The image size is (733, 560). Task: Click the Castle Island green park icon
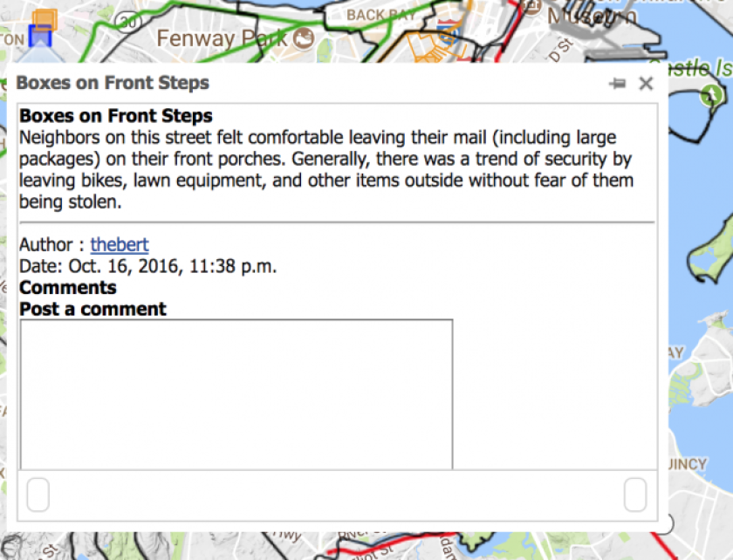[x=711, y=95]
